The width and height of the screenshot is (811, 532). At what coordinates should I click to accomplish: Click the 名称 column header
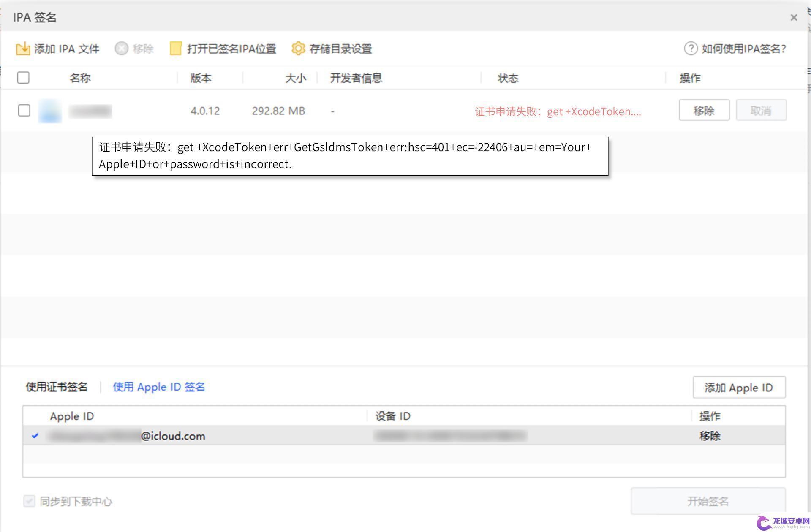coord(80,78)
